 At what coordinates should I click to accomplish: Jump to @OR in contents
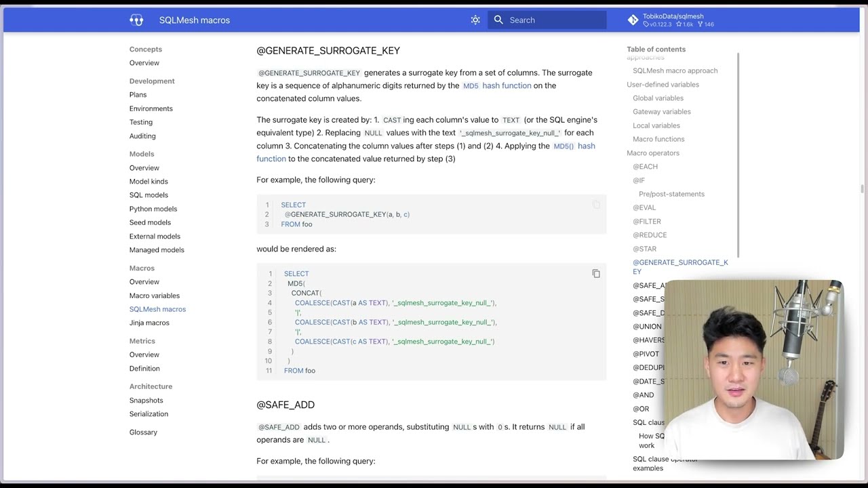click(x=641, y=409)
